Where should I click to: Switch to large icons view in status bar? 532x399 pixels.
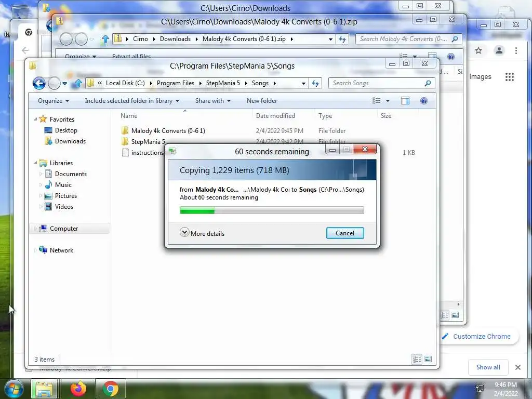pos(428,359)
